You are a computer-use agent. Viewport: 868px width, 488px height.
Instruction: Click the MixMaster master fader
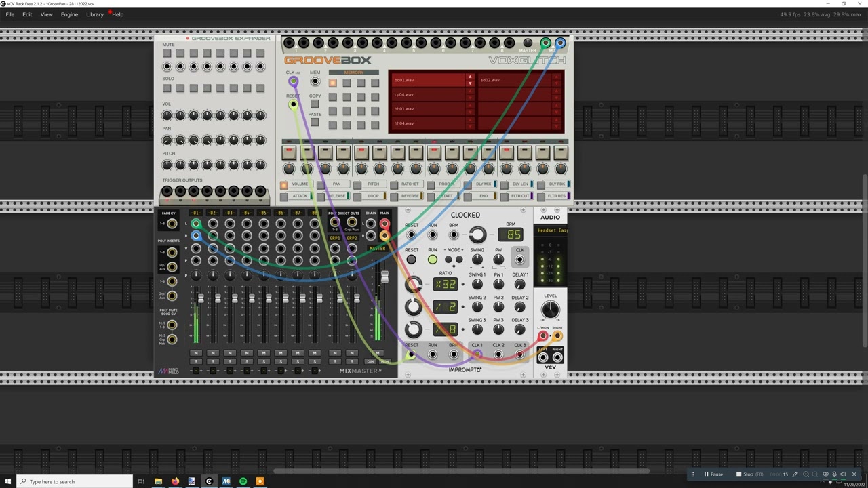tap(384, 277)
